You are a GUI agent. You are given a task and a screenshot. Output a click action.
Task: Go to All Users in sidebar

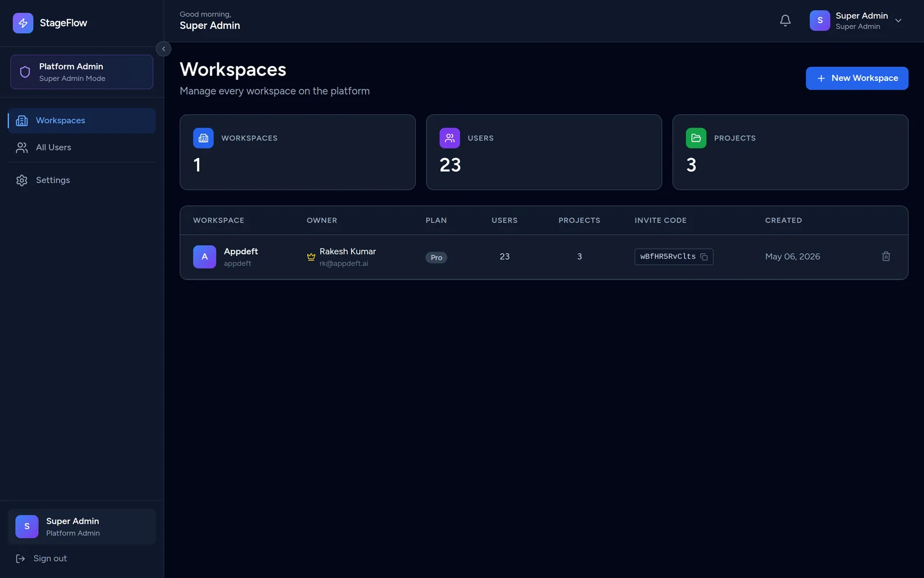pos(81,148)
